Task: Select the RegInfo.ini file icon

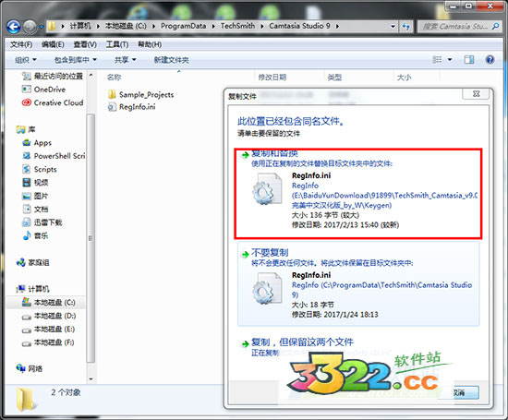Action: coord(112,107)
